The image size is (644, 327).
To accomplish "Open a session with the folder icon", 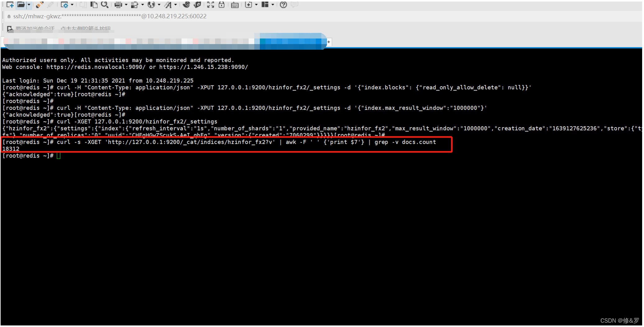I will click(x=21, y=5).
